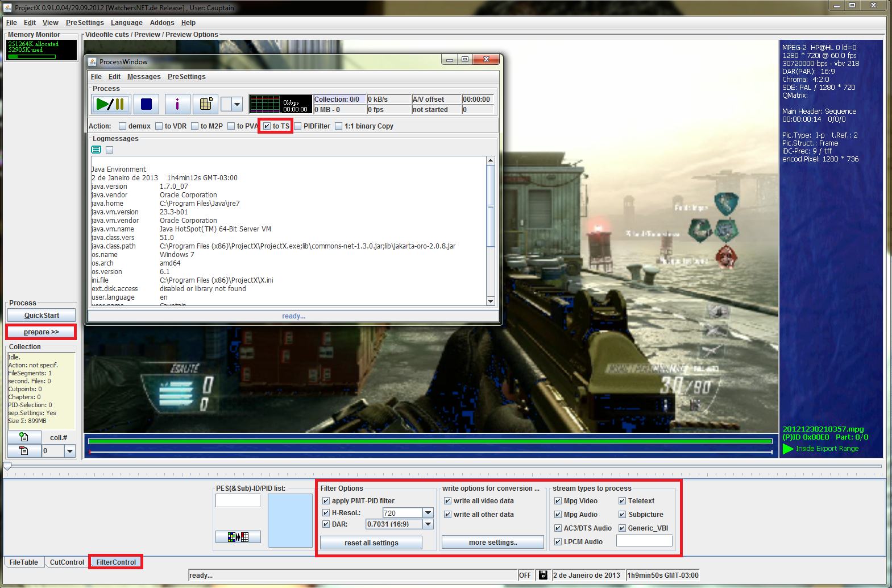Click the video position slider handle
Screen dimensions: 892x588
click(7, 466)
